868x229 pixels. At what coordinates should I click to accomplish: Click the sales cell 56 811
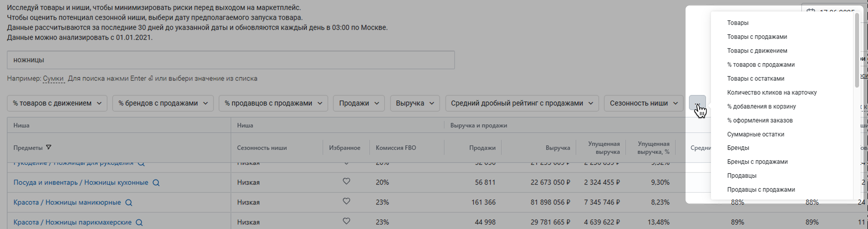[x=485, y=182]
